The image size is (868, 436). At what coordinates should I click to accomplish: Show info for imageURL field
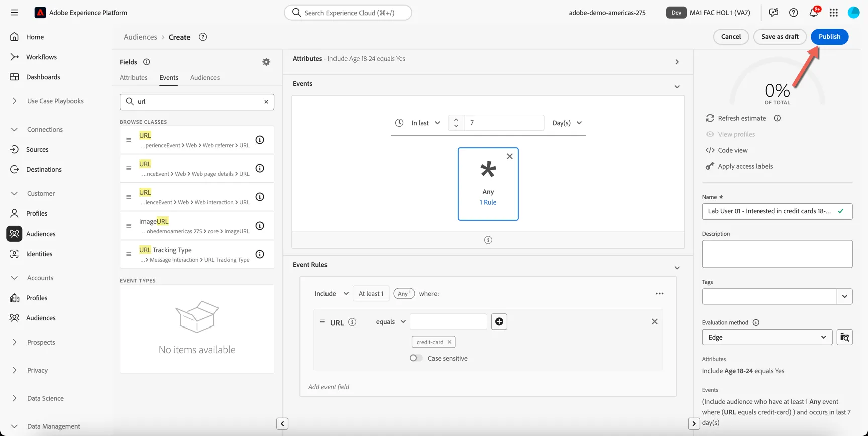point(260,226)
